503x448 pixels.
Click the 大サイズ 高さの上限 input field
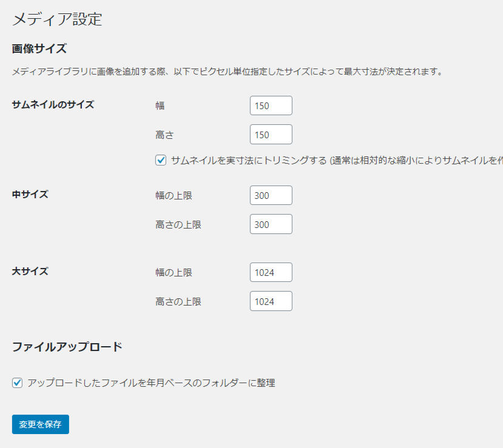pyautogui.click(x=271, y=301)
